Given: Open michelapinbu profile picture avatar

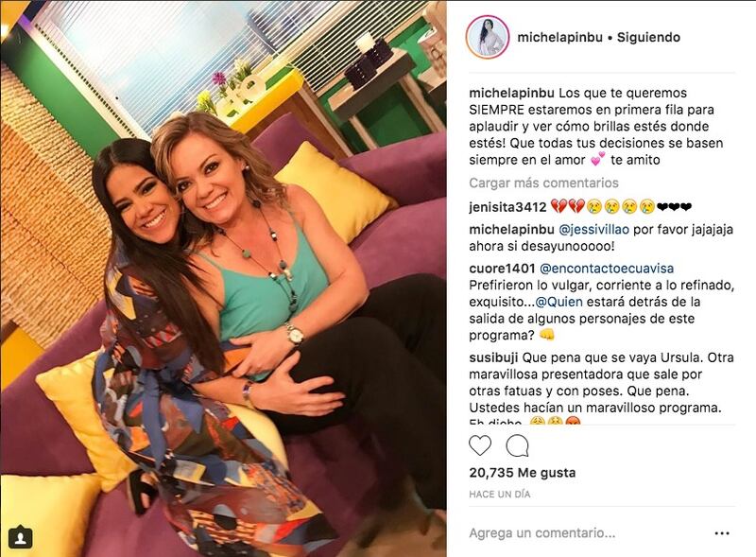Looking at the screenshot, I should (x=488, y=37).
